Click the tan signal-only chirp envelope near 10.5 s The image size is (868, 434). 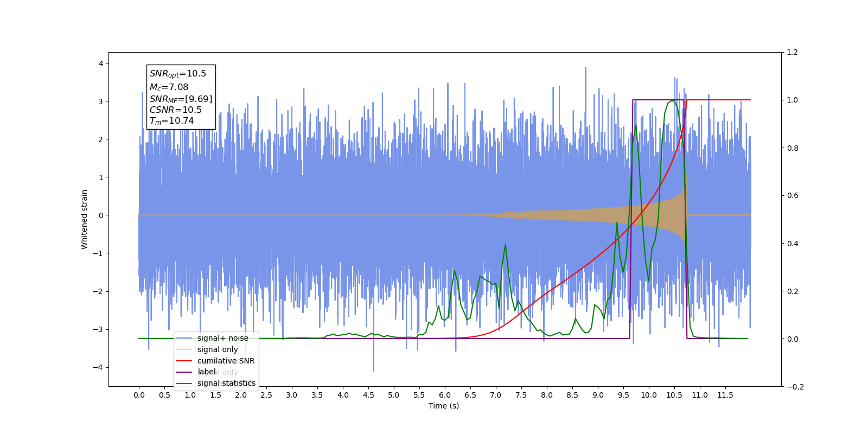674,215
